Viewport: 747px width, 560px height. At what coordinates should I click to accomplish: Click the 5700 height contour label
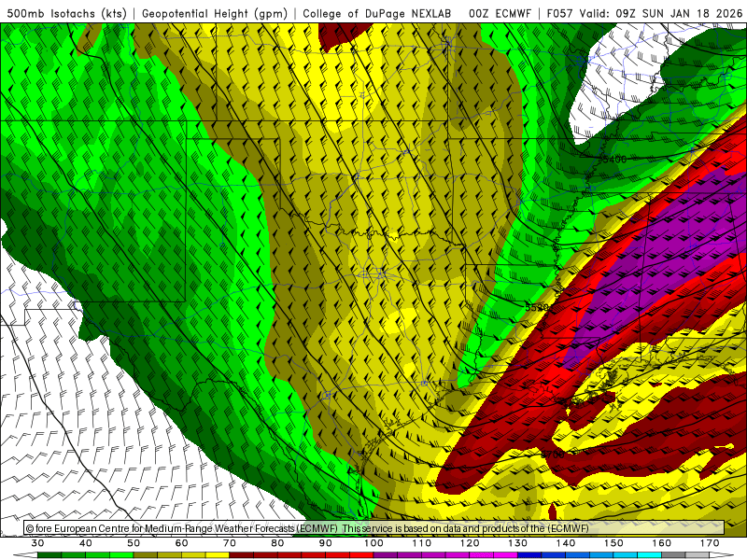click(553, 455)
